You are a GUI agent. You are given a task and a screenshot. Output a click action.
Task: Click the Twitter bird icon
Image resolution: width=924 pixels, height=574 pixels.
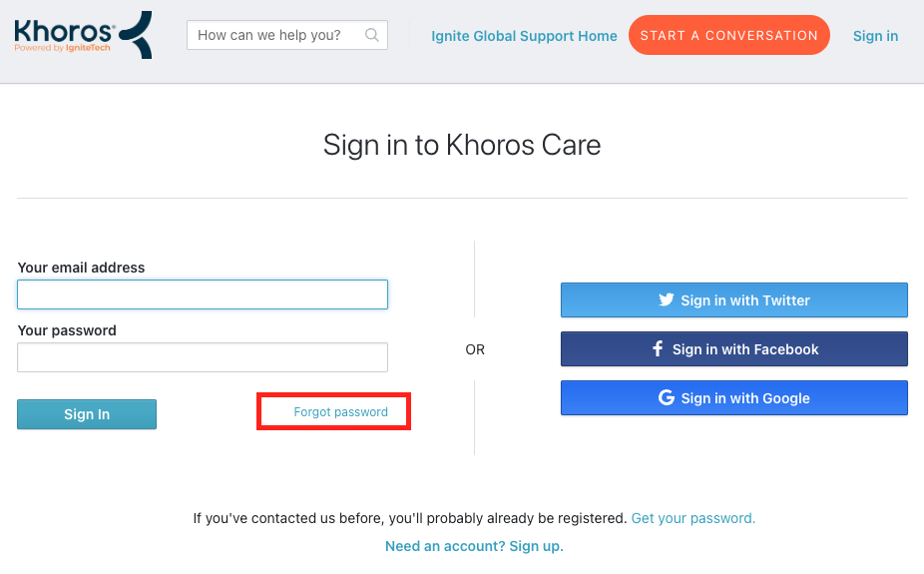[666, 299]
